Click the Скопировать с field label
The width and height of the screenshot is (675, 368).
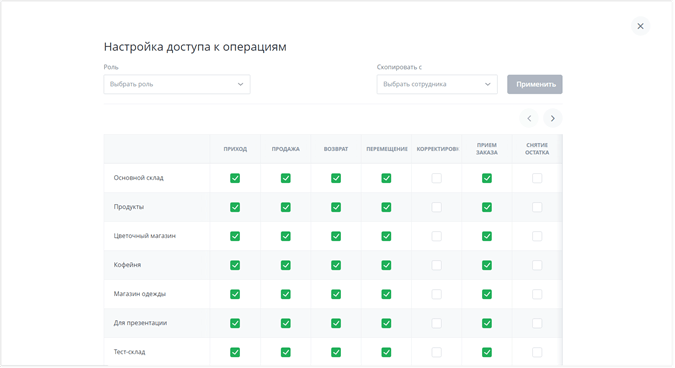pos(399,67)
